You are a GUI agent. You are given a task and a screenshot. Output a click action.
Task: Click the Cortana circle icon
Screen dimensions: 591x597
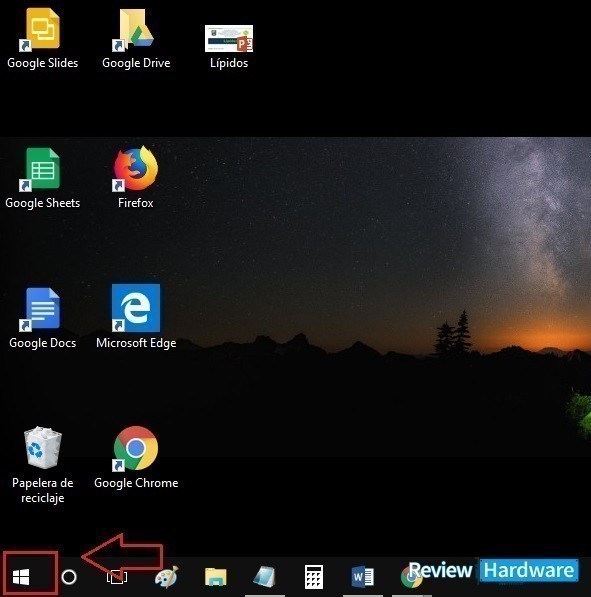pos(69,577)
